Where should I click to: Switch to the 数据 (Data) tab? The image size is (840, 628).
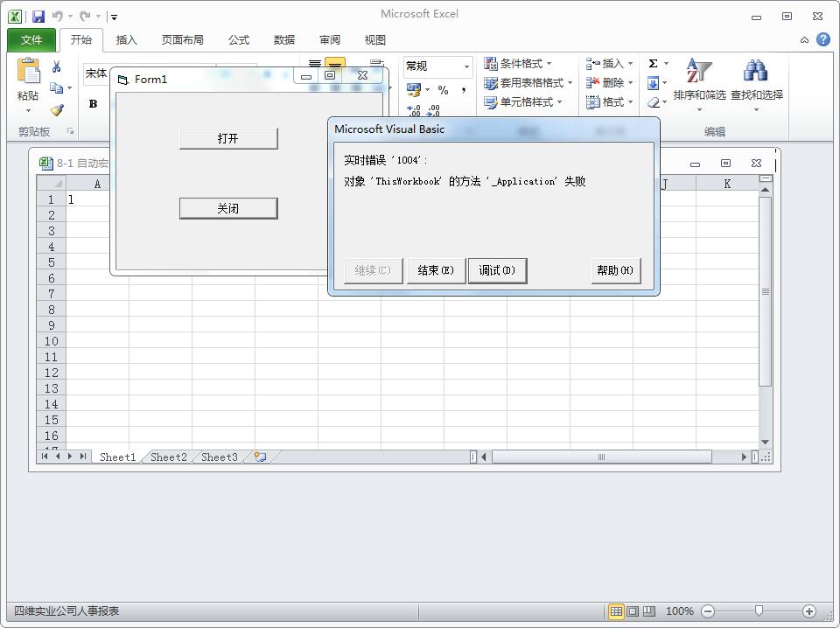point(283,40)
